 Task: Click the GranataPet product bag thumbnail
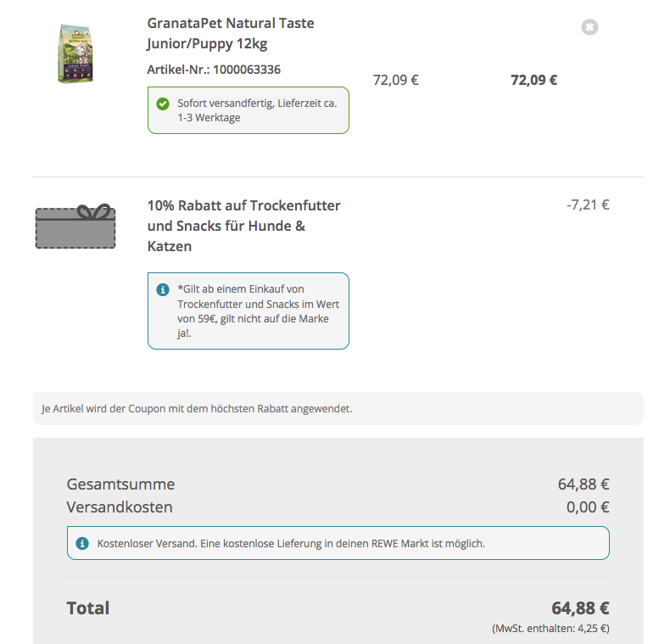pyautogui.click(x=75, y=53)
